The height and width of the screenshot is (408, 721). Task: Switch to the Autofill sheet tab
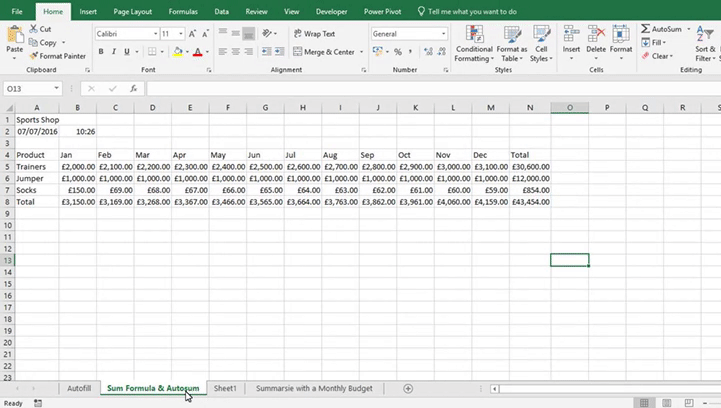click(79, 388)
